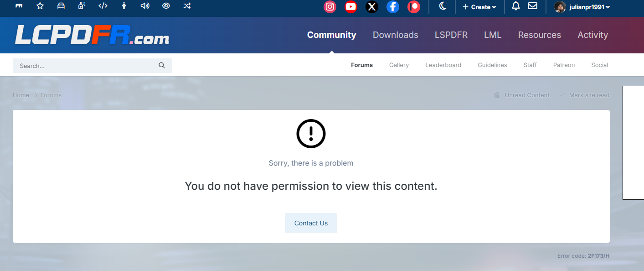
Task: Open the Leaderboard submenu item
Action: 443,65
